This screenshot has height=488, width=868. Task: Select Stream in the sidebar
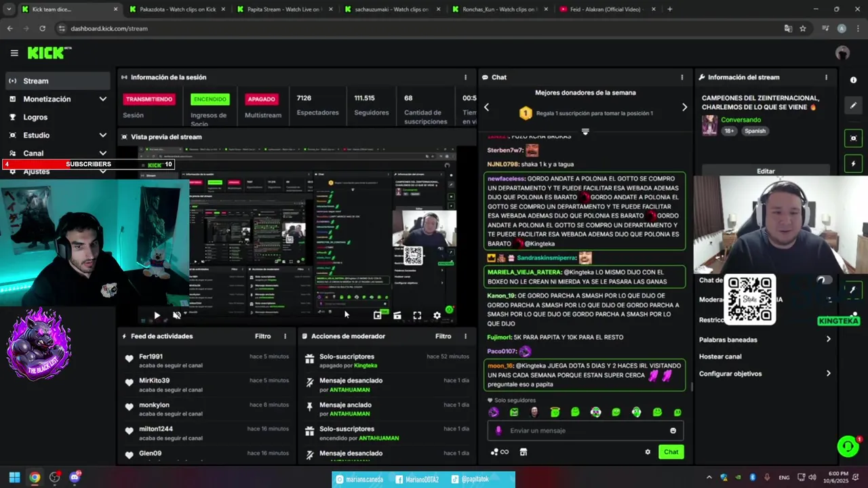pos(58,81)
